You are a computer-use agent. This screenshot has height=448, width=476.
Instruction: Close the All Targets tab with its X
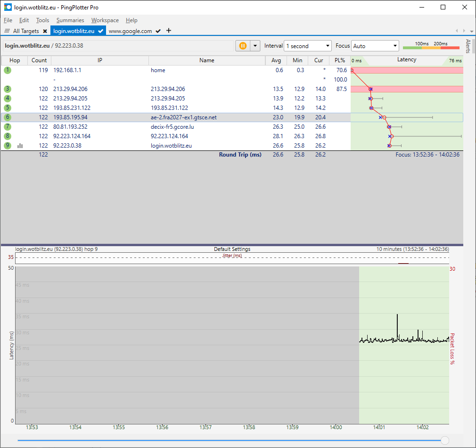pyautogui.click(x=45, y=31)
